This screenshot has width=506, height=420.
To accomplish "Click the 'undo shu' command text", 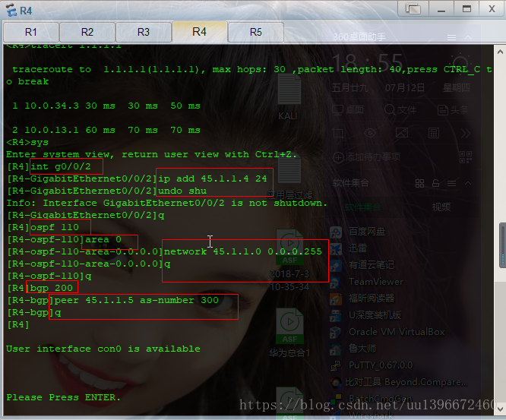I will [182, 191].
